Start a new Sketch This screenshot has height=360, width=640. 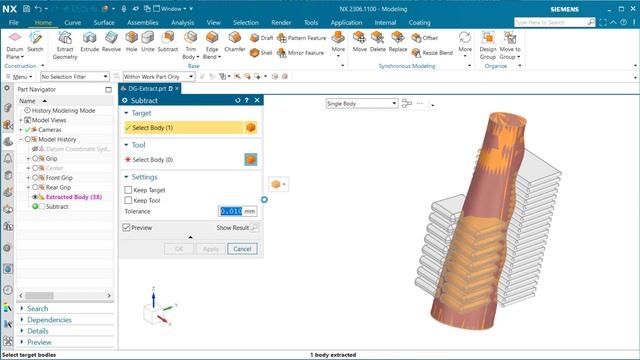35,42
